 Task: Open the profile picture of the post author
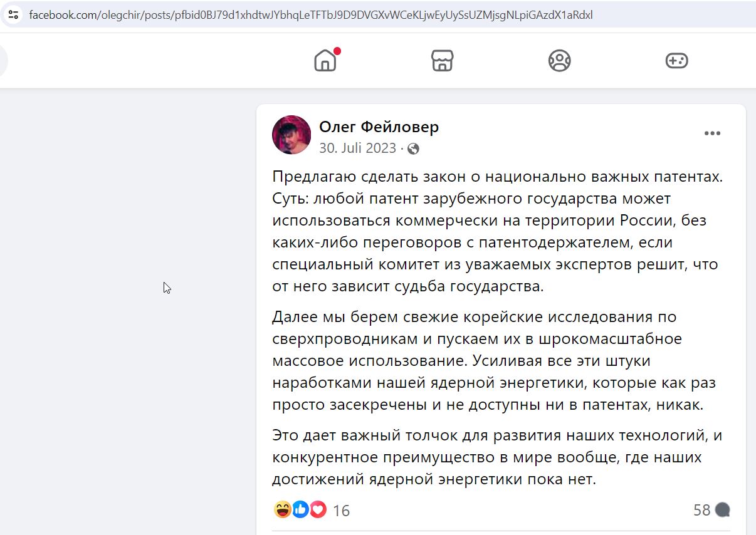(x=291, y=135)
